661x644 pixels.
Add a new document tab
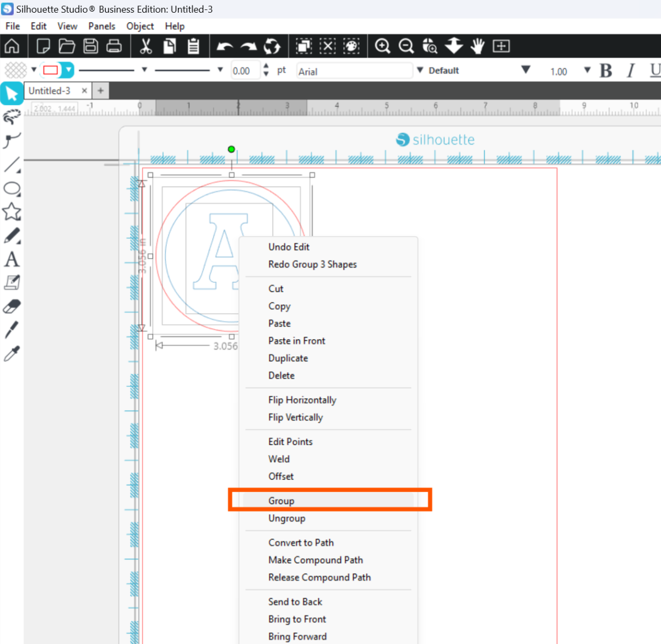pos(100,91)
